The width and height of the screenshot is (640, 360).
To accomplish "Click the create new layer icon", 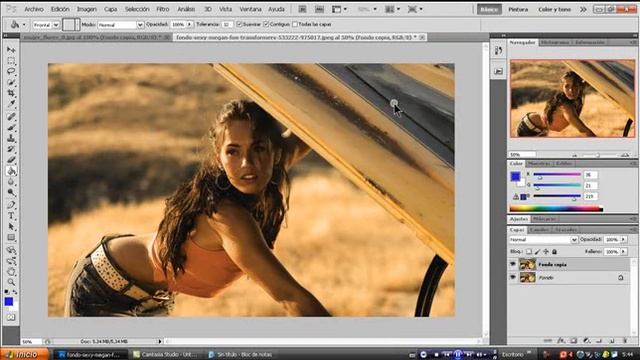I will [x=612, y=340].
